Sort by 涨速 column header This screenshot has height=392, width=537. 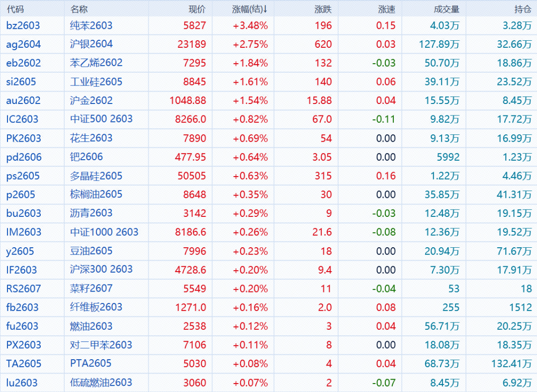tap(387, 9)
